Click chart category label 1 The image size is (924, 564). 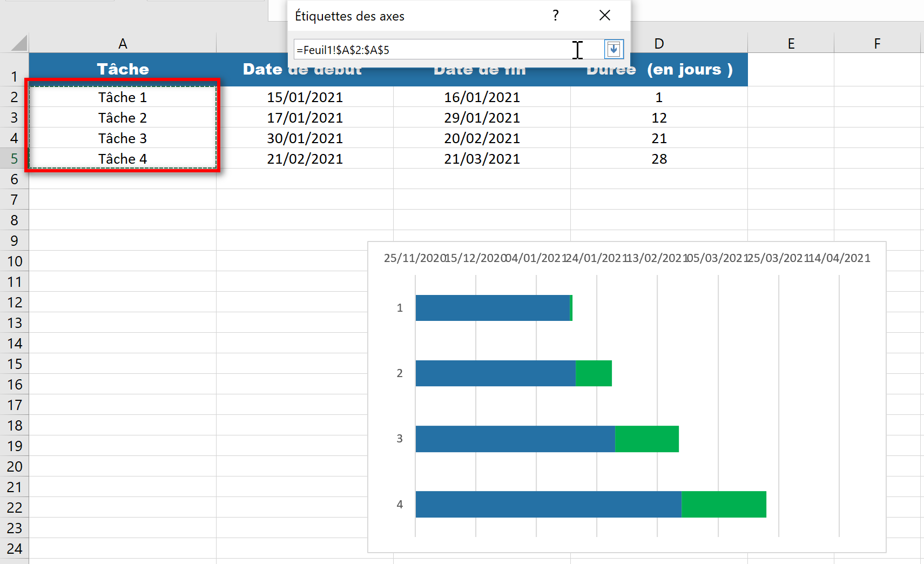pyautogui.click(x=400, y=308)
